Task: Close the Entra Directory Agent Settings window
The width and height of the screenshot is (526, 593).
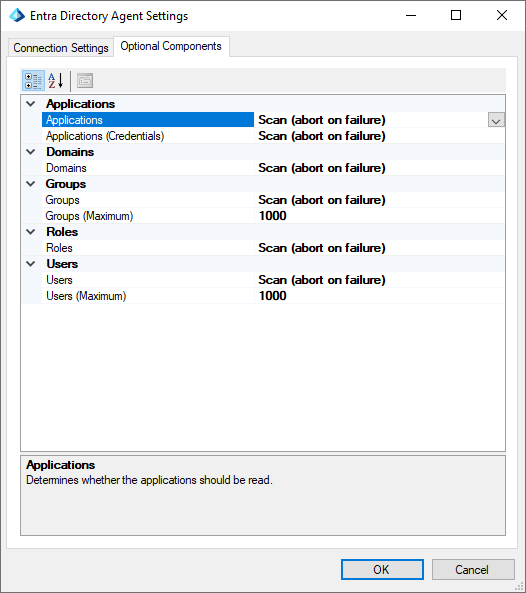Action: [502, 16]
